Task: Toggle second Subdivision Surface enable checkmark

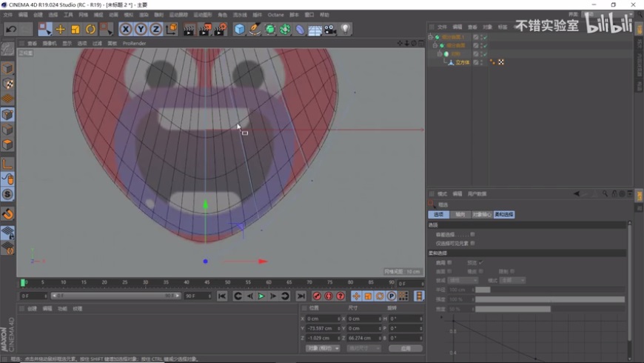Action: [x=485, y=46]
